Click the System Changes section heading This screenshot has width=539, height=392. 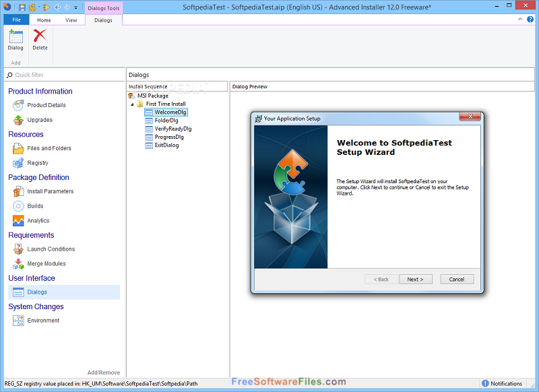[36, 306]
